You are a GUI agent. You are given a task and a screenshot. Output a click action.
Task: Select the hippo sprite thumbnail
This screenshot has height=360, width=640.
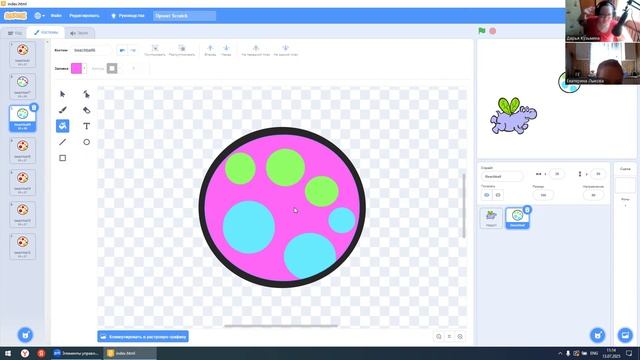click(491, 218)
